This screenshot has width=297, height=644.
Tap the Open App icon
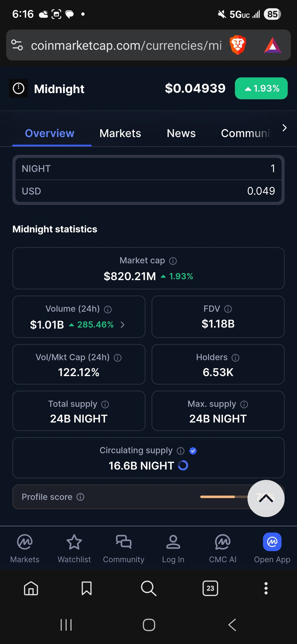click(272, 542)
